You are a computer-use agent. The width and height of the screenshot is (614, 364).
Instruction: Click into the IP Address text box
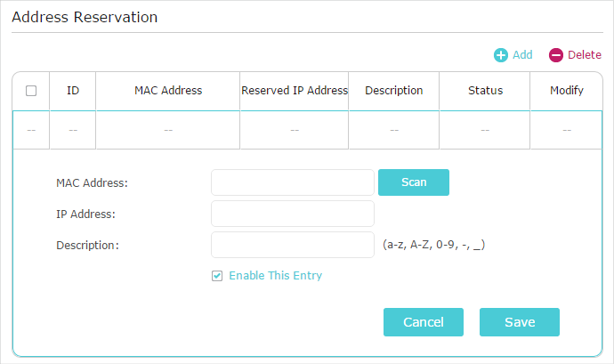292,214
